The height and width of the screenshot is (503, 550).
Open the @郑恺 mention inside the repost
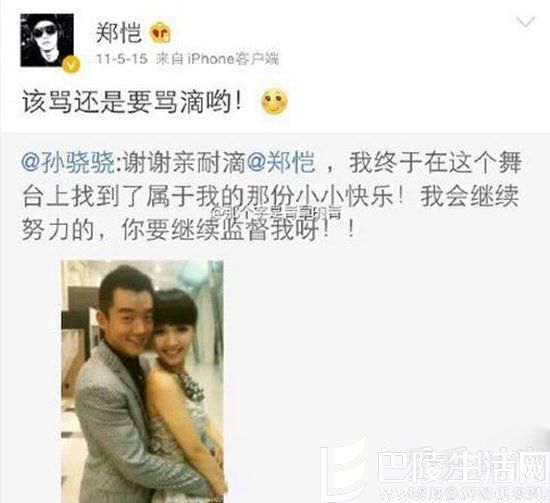point(281,162)
